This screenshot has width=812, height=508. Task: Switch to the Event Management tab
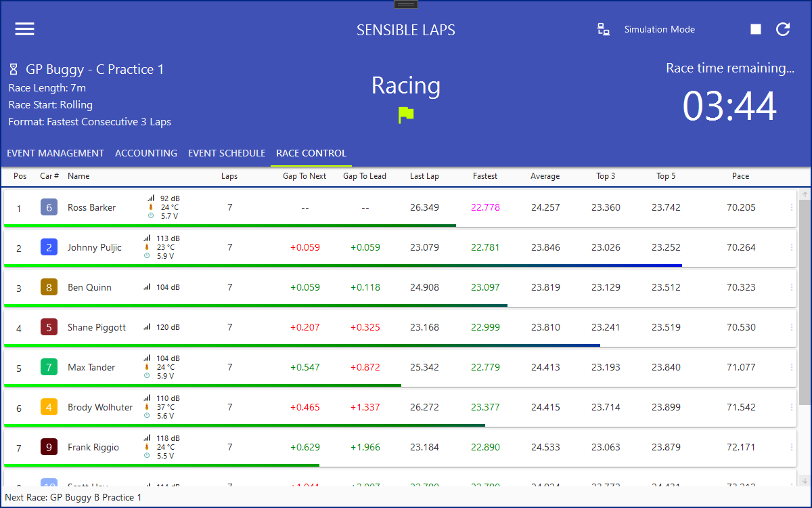point(55,153)
